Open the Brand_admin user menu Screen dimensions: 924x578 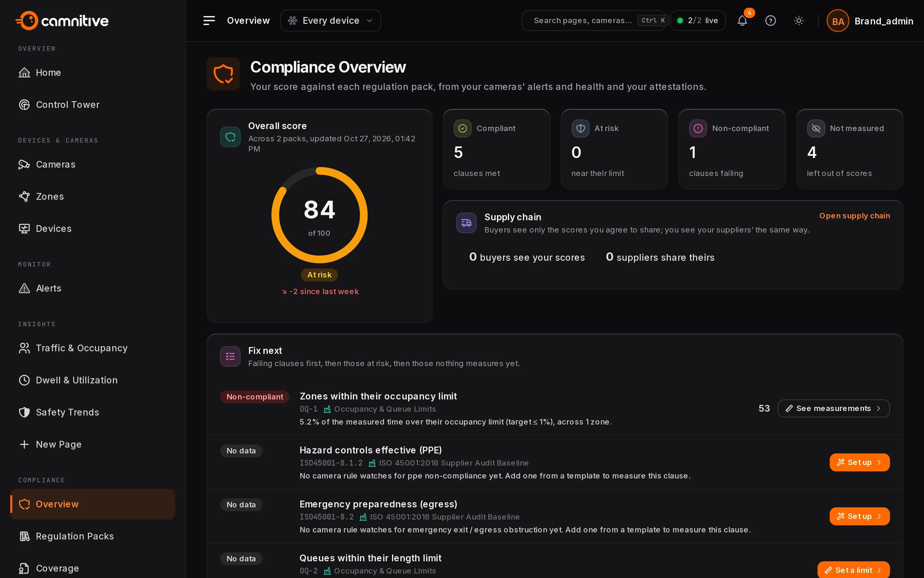pos(870,21)
